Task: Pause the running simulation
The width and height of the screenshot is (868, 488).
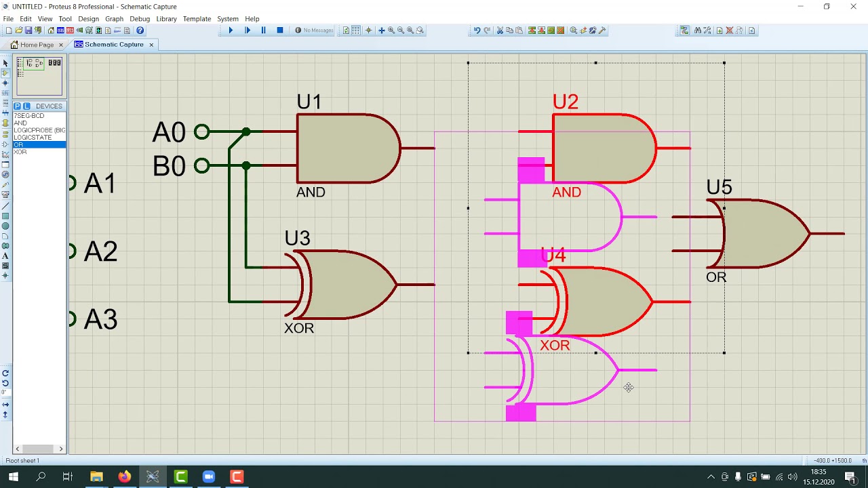Action: [264, 30]
